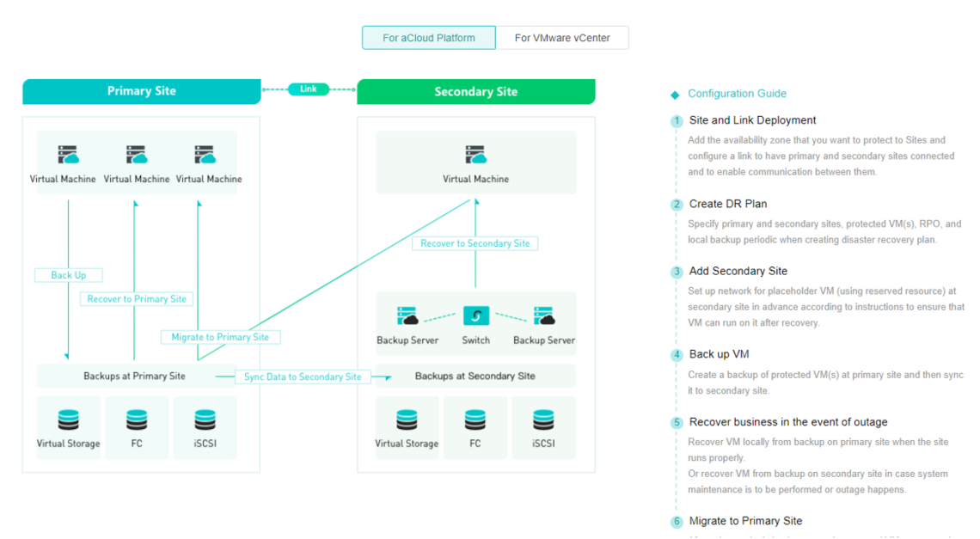Click the Virtual Storage icon at Secondary Site
980x539 pixels.
point(407,420)
